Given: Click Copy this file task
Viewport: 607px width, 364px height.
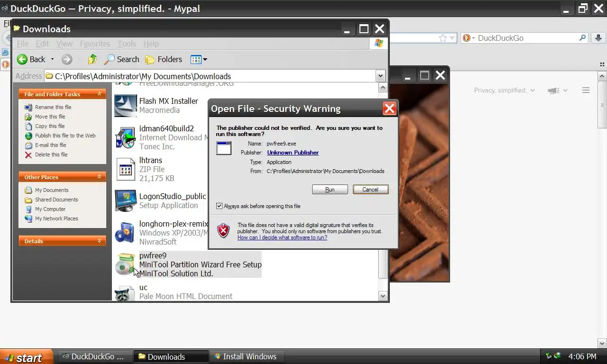Looking at the screenshot, I should point(50,126).
